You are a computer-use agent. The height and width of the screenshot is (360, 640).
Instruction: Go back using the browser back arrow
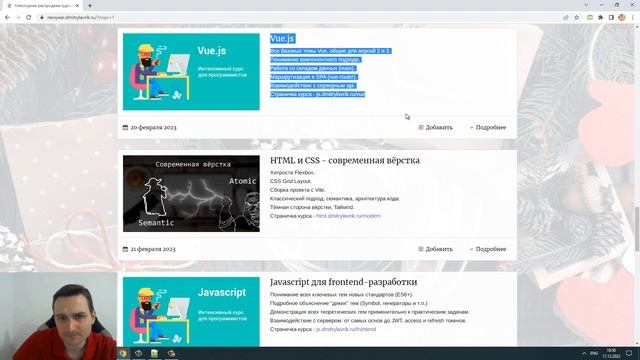[7, 18]
